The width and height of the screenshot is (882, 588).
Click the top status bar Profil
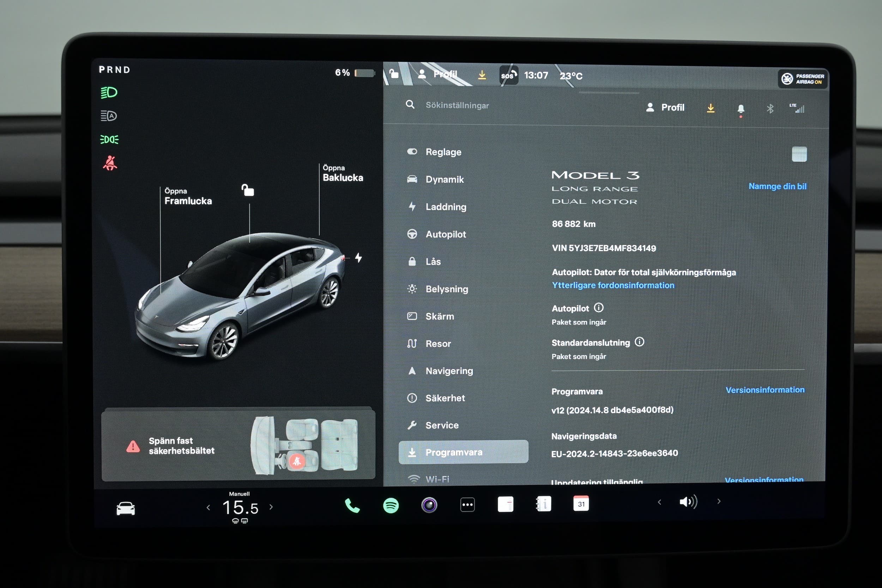[x=437, y=74]
